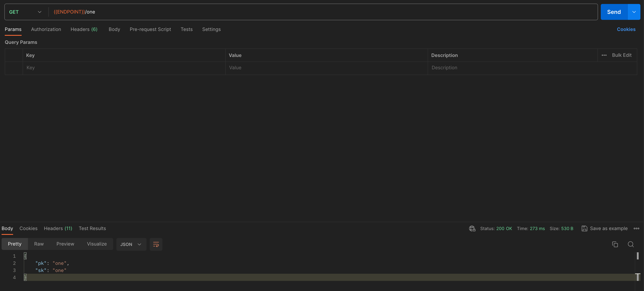The width and height of the screenshot is (644, 291).
Task: Open search in response with magnifier icon
Action: click(x=631, y=244)
